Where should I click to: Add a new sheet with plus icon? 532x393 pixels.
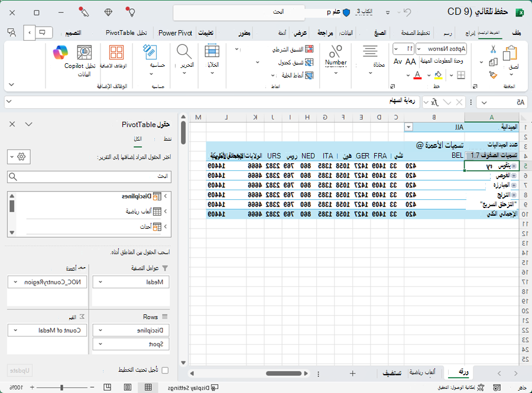pyautogui.click(x=352, y=373)
